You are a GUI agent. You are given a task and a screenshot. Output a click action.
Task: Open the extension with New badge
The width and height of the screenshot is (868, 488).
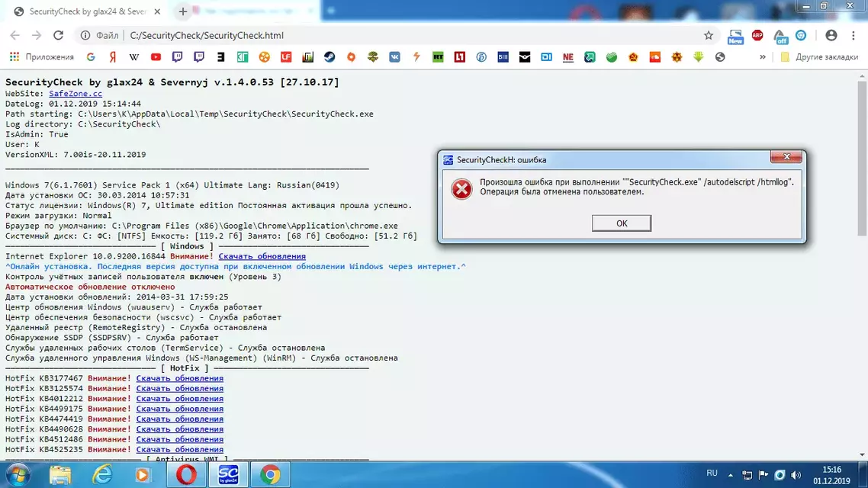(x=735, y=37)
